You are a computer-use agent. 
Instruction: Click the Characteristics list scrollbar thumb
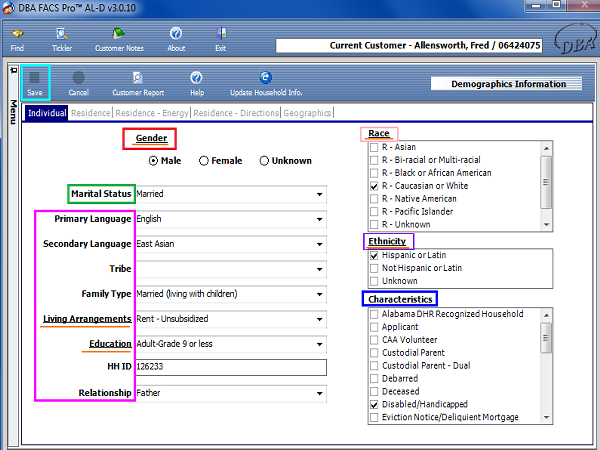tap(546, 338)
